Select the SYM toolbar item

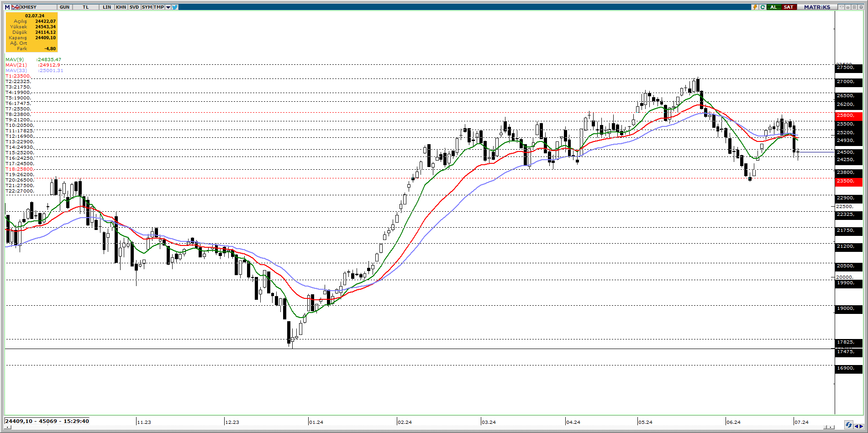(147, 7)
